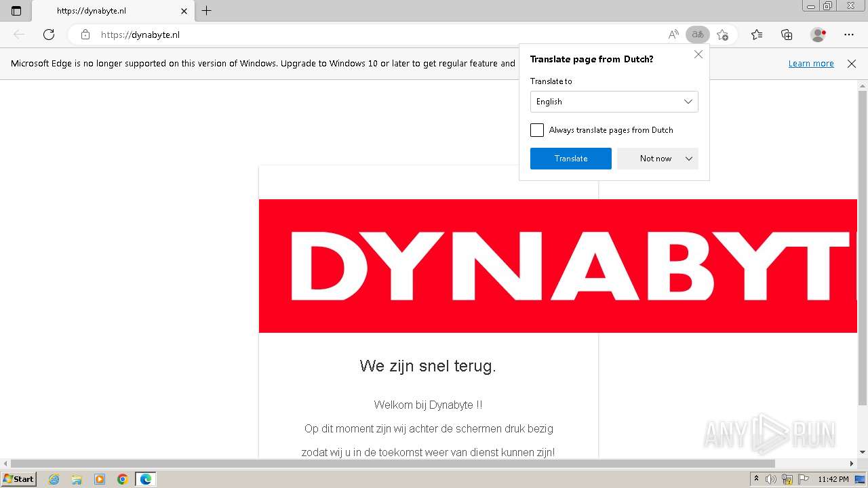868x488 pixels.
Task: Click the 'Welkom bij Dynabyte !!' text
Action: (x=428, y=405)
